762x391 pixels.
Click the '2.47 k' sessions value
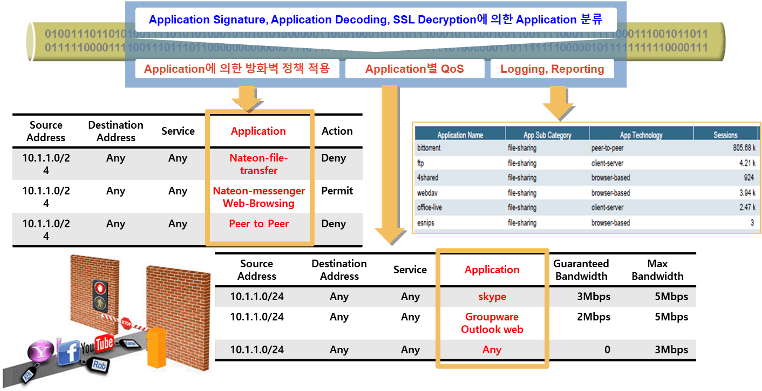point(747,207)
